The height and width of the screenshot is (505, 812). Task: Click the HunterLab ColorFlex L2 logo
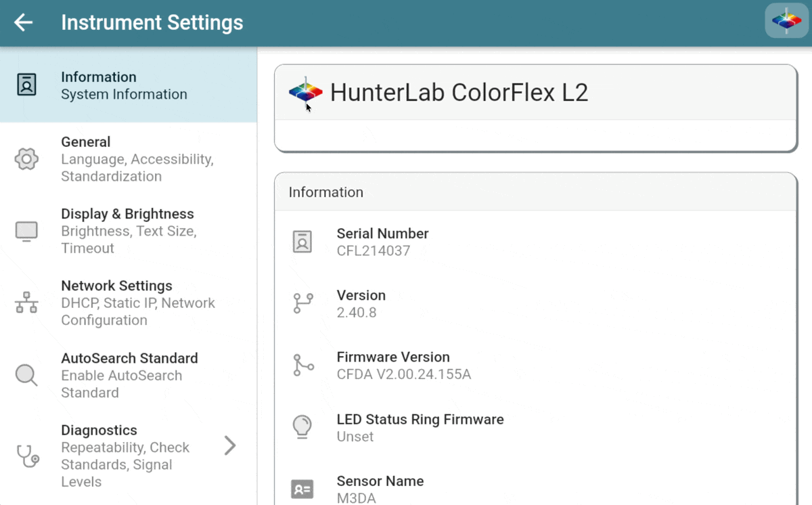tap(305, 92)
